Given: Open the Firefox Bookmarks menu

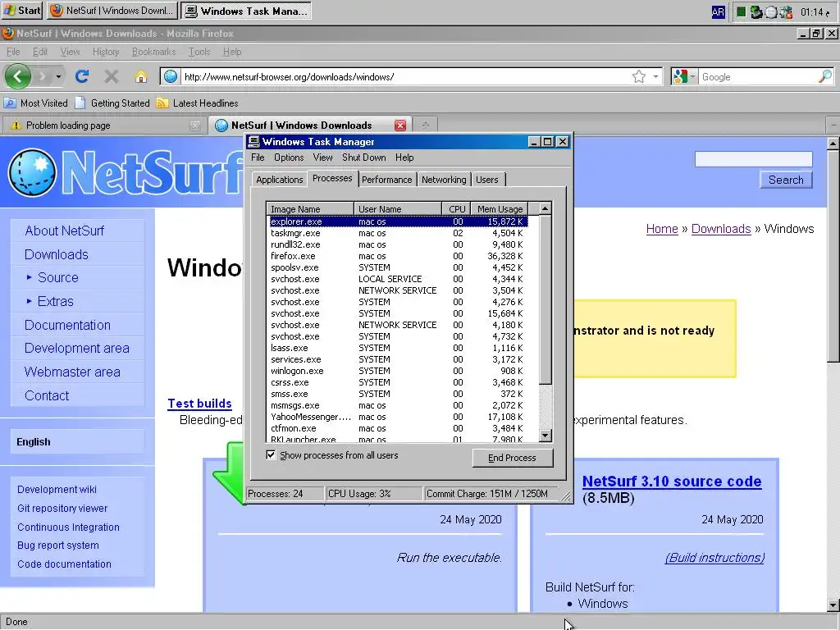Looking at the screenshot, I should click(x=153, y=52).
